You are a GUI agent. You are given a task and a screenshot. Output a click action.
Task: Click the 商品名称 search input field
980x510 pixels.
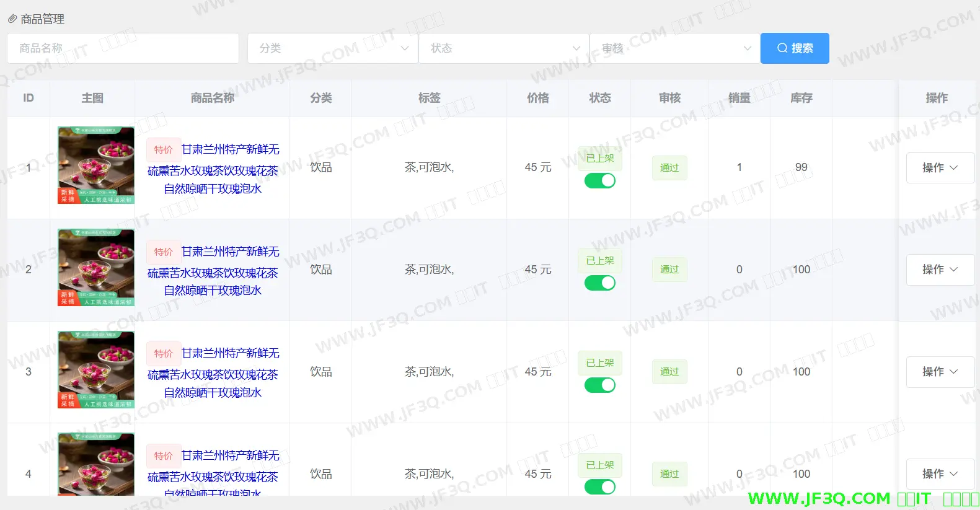click(123, 48)
